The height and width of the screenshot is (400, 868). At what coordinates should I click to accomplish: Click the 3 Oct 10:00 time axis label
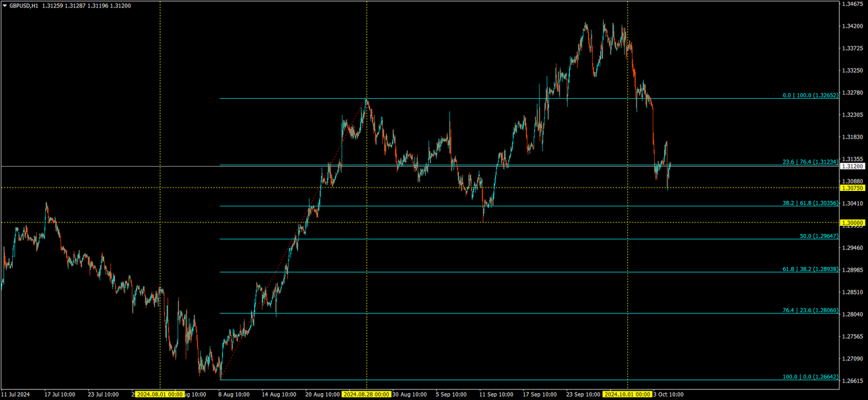point(667,395)
